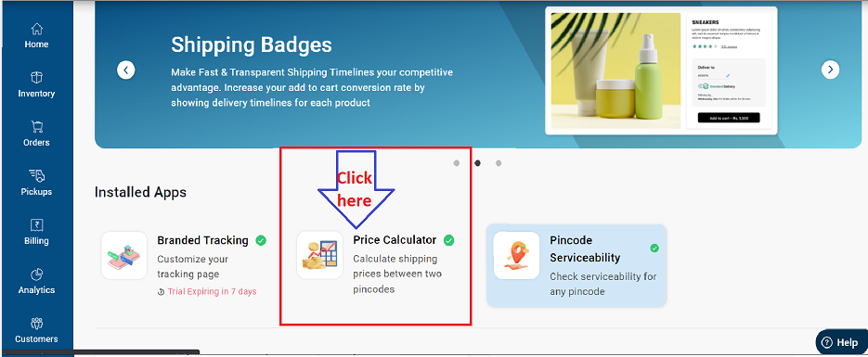
Task: Click the Price Calculator app icon
Action: 320,255
